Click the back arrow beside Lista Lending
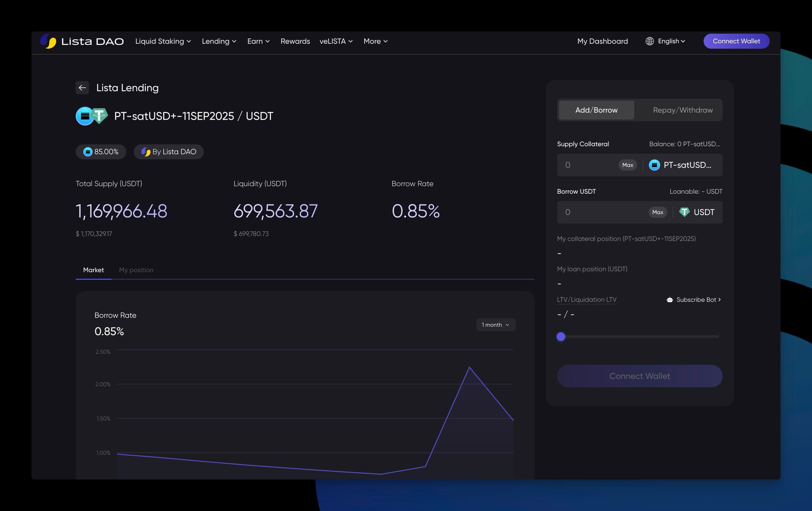The height and width of the screenshot is (511, 812). 82,88
